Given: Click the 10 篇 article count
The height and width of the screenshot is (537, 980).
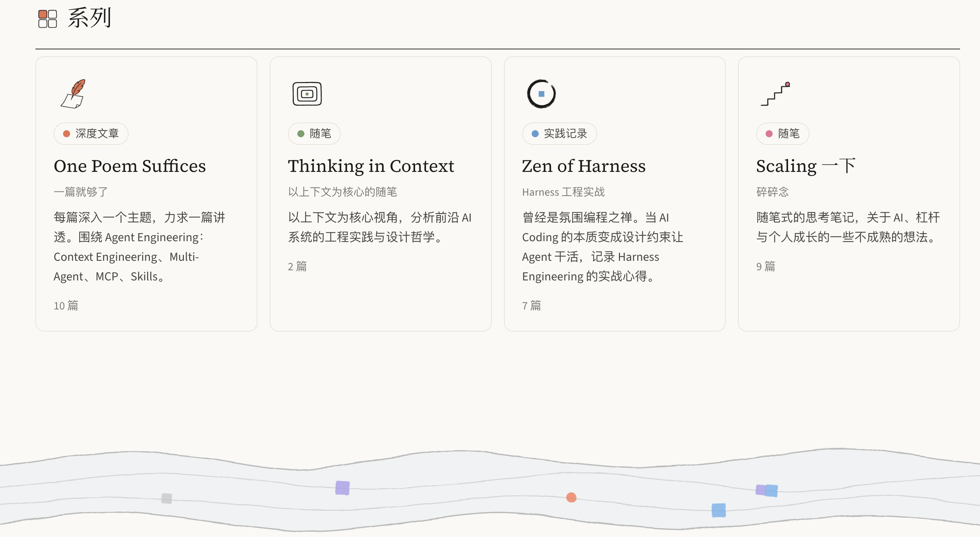Looking at the screenshot, I should (66, 305).
